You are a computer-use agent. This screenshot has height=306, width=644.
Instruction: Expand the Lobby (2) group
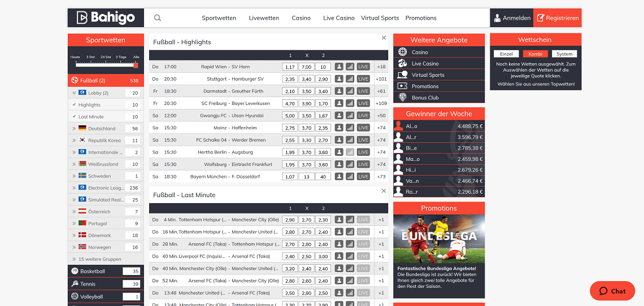[74, 93]
